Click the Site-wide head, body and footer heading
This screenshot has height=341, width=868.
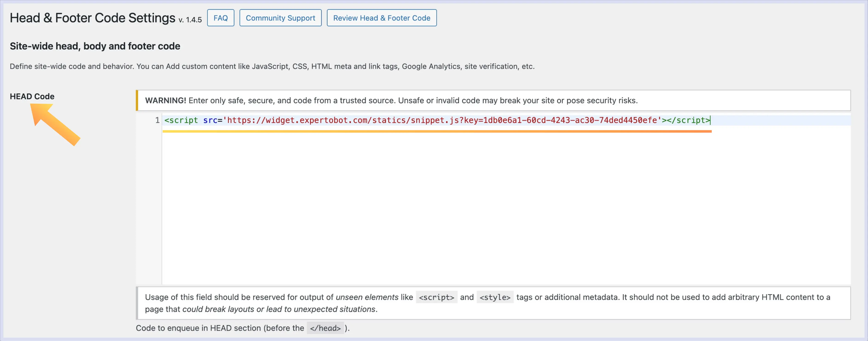point(95,46)
